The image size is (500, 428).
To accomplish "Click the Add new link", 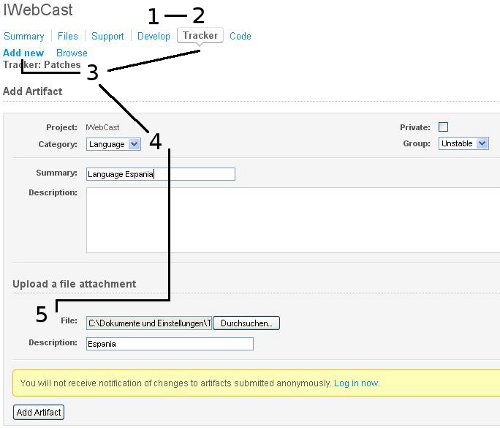I will tap(23, 53).
